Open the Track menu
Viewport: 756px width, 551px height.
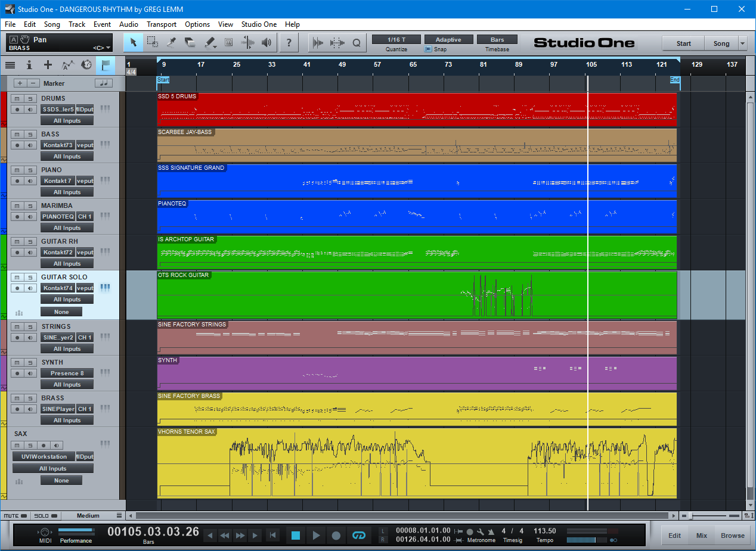pos(77,24)
